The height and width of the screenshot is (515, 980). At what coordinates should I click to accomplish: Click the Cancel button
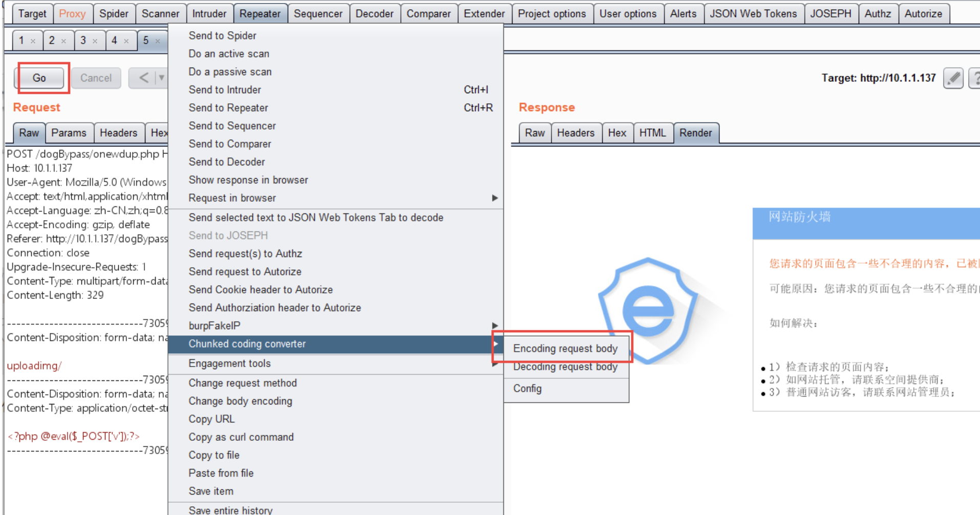96,78
